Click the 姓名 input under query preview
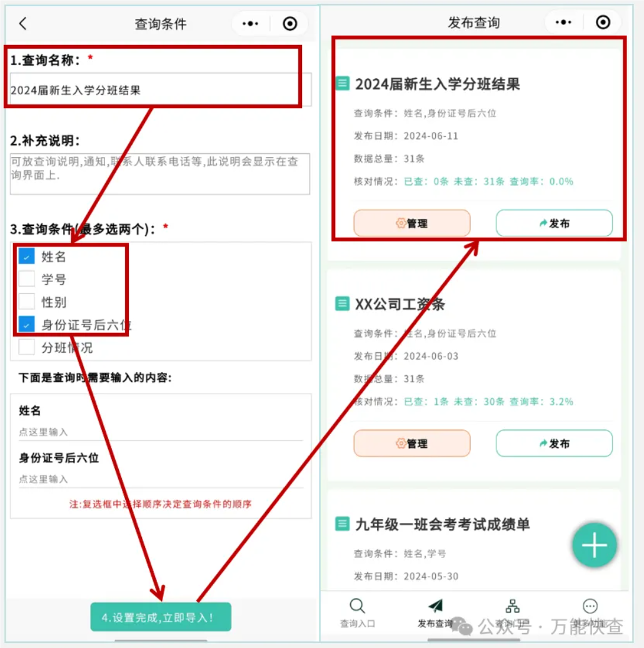 161,432
